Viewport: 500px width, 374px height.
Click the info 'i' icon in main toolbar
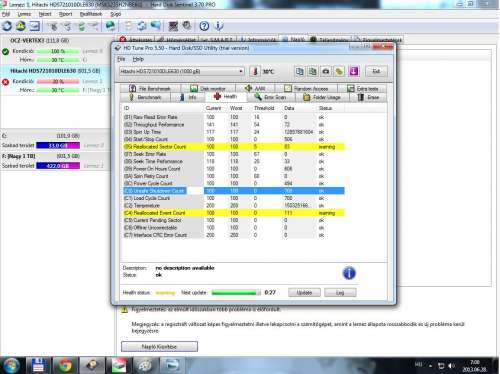coord(219,26)
